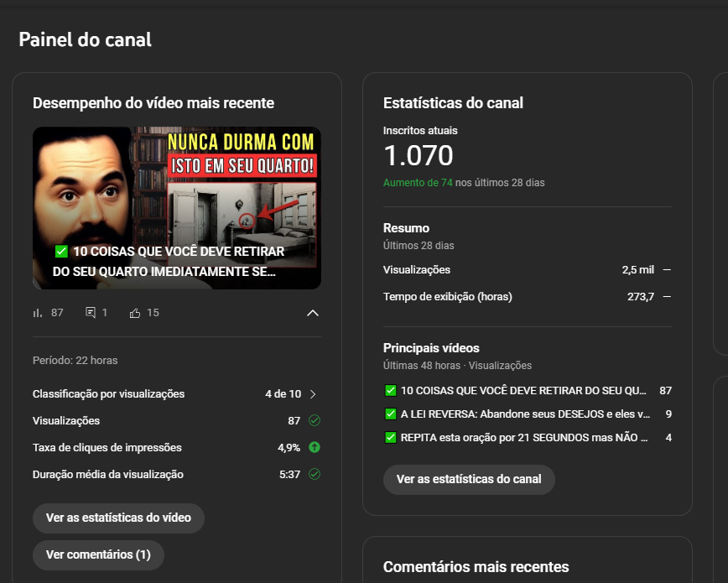Click the thumbs-up likes icon
Viewport: 728px width, 583px height.
pyautogui.click(x=135, y=313)
